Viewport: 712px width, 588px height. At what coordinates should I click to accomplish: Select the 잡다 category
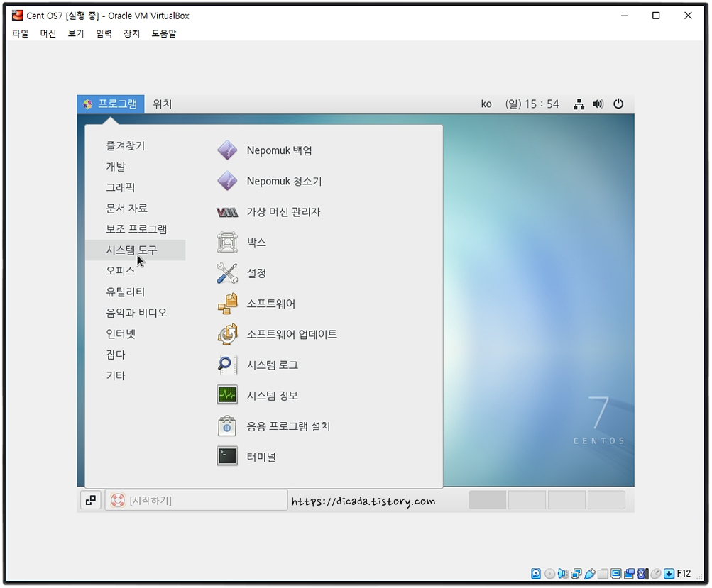coord(115,355)
